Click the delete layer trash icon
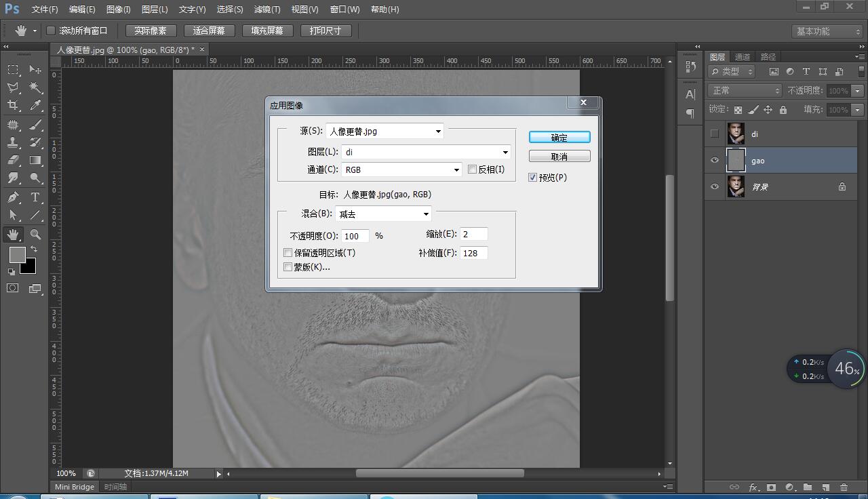868x499 pixels. pos(844,487)
